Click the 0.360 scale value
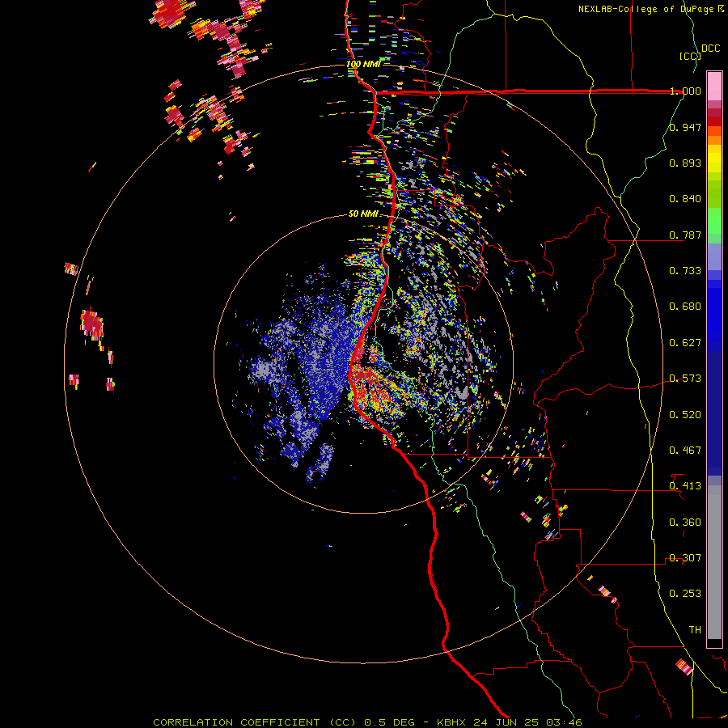 685,522
